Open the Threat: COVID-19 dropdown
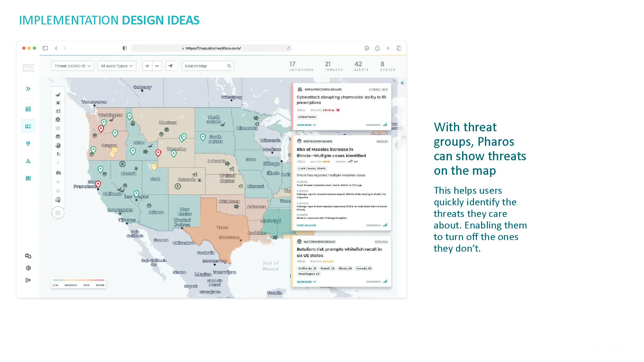The height and width of the screenshot is (362, 644). (72, 66)
